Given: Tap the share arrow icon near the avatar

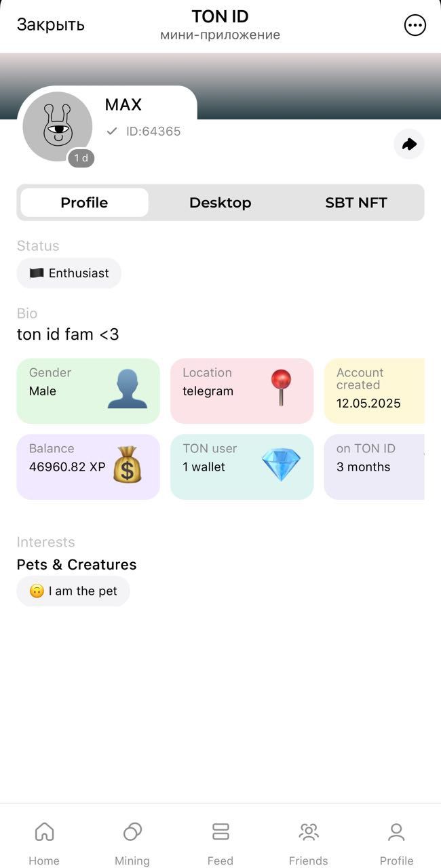Looking at the screenshot, I should [409, 144].
